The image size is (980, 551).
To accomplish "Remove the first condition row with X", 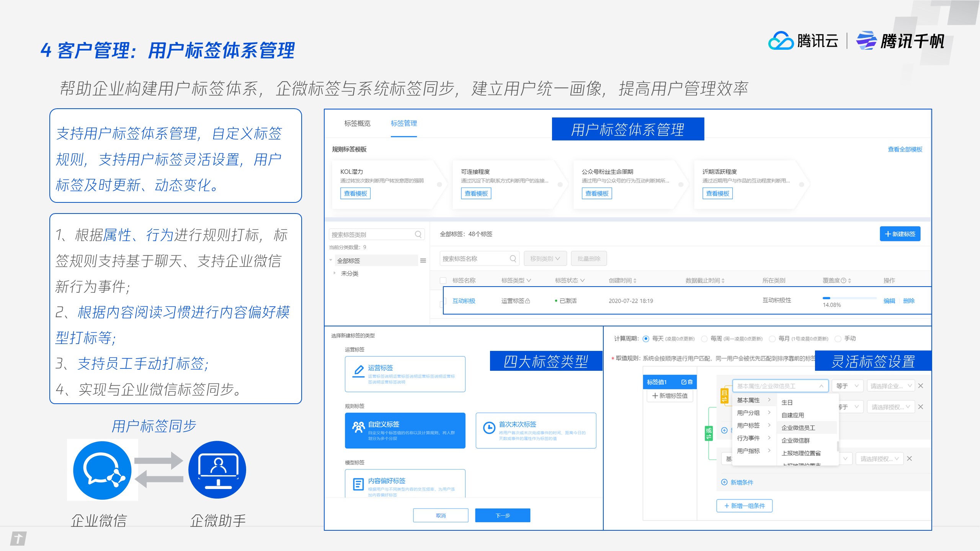I will pyautogui.click(x=921, y=386).
